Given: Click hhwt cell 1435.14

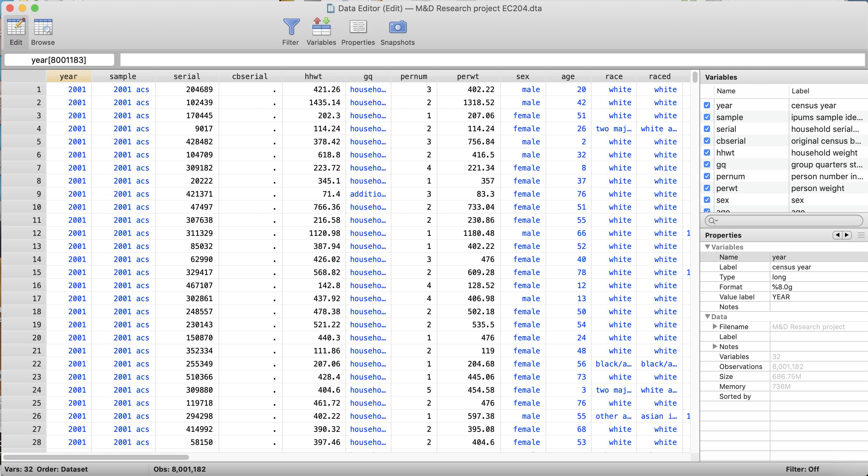Looking at the screenshot, I should click(314, 102).
